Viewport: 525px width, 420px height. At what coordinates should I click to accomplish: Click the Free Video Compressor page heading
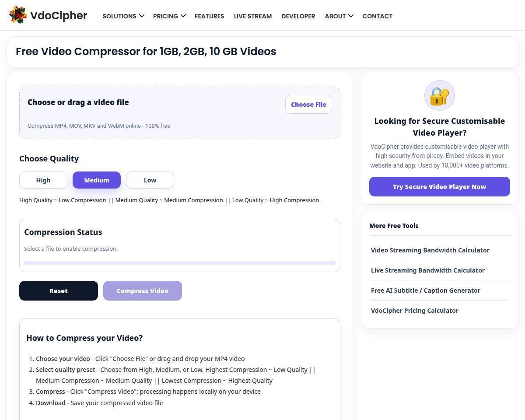coord(146,51)
